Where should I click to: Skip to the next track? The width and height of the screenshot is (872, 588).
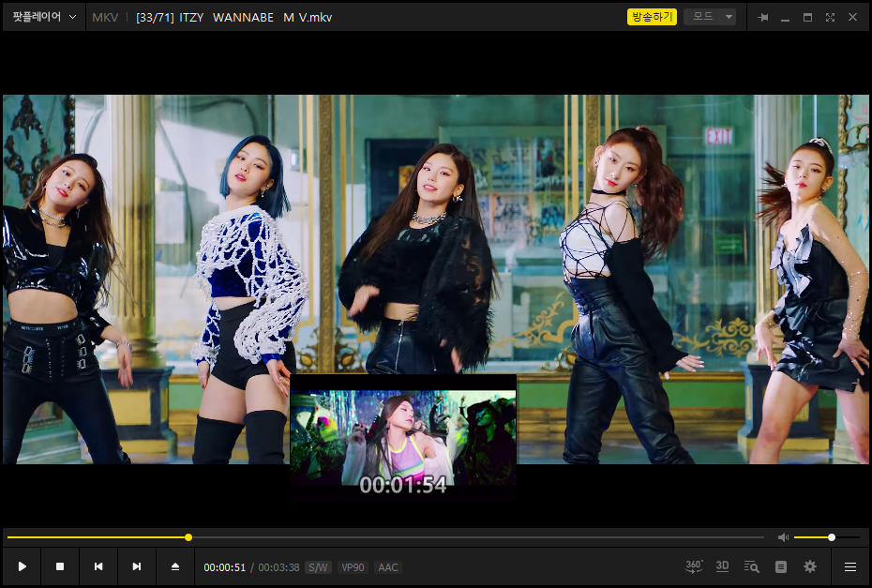click(x=137, y=566)
